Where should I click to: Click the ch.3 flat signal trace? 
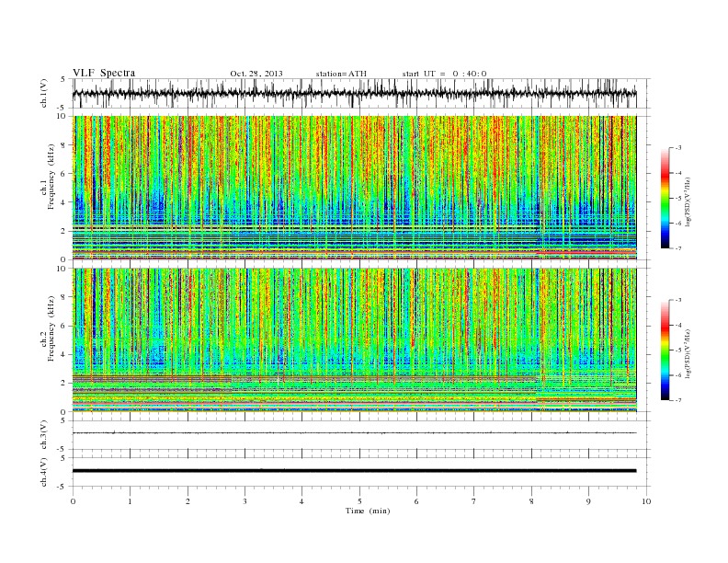(355, 433)
